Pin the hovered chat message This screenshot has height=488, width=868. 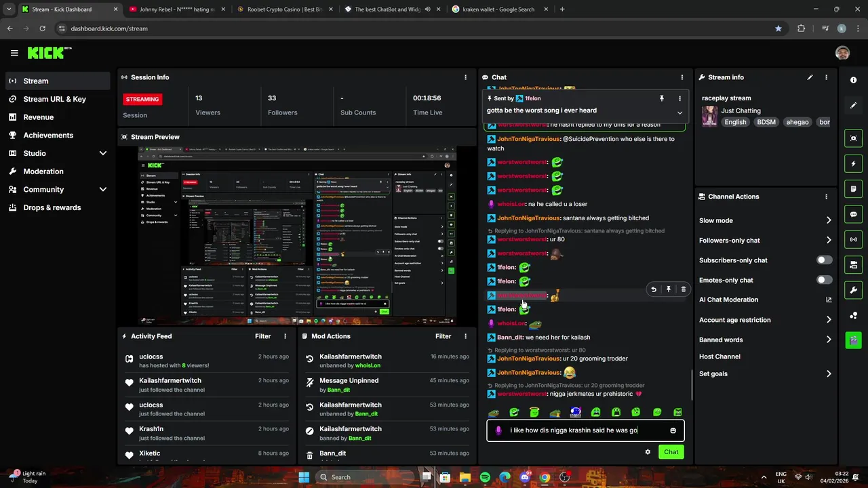pos(669,289)
